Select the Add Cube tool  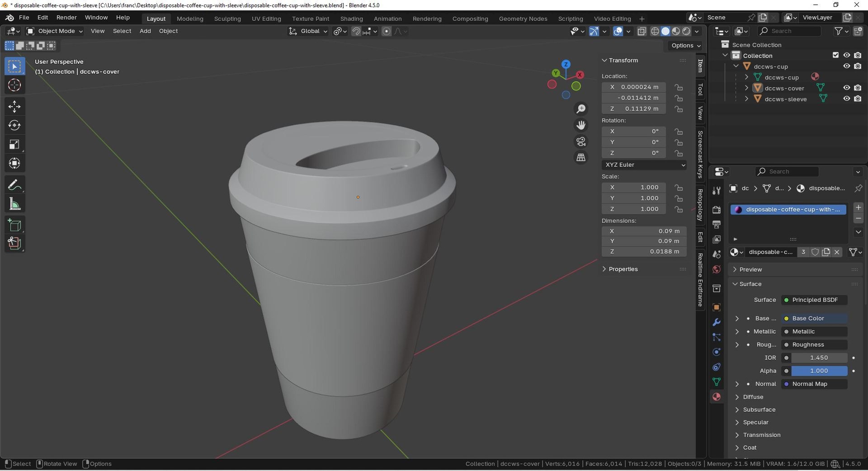pos(14,225)
